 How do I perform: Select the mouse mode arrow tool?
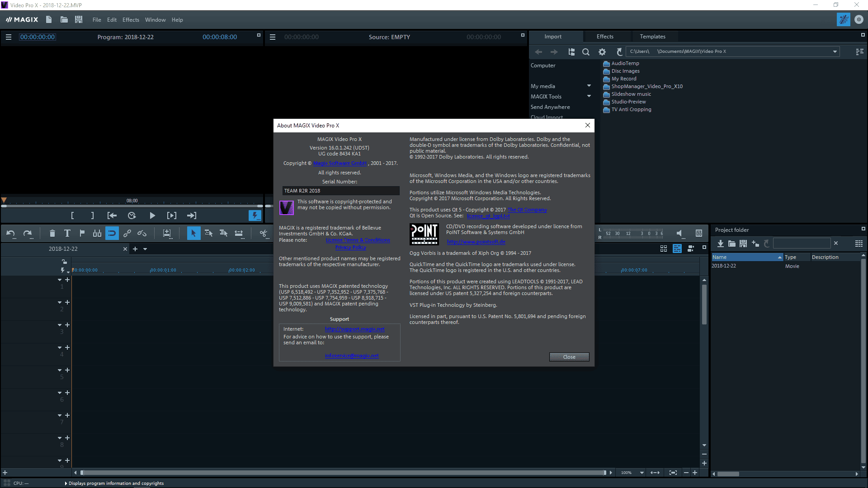click(x=193, y=233)
